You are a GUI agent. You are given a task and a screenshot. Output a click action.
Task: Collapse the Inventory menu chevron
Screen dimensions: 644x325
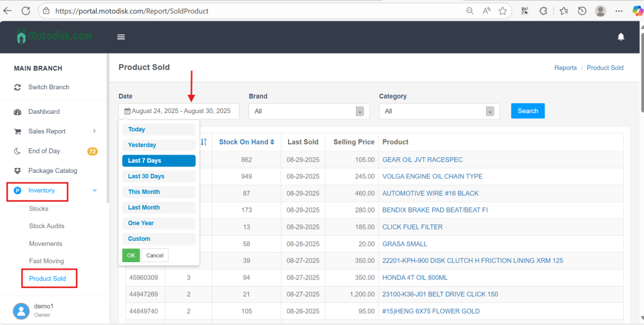pyautogui.click(x=94, y=190)
